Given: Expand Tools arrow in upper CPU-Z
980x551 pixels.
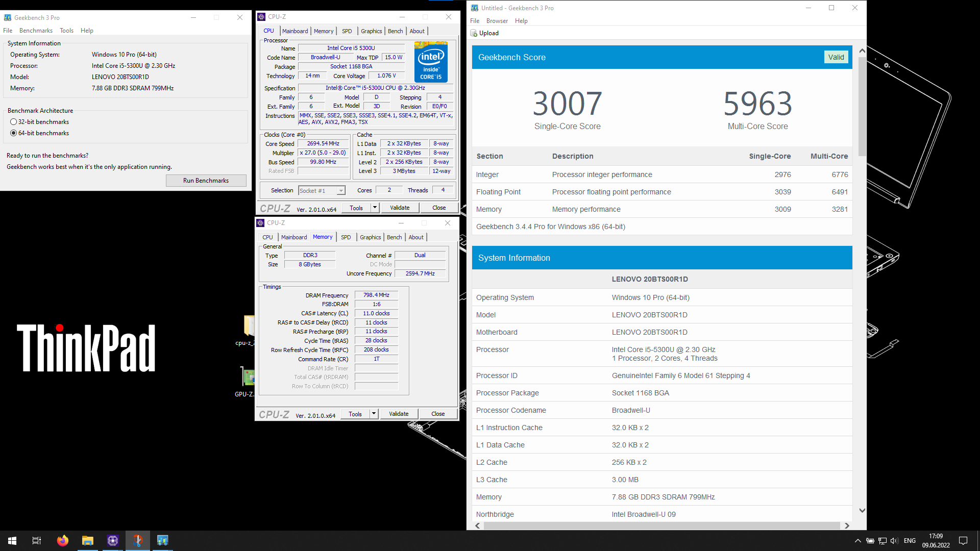Looking at the screenshot, I should [375, 208].
